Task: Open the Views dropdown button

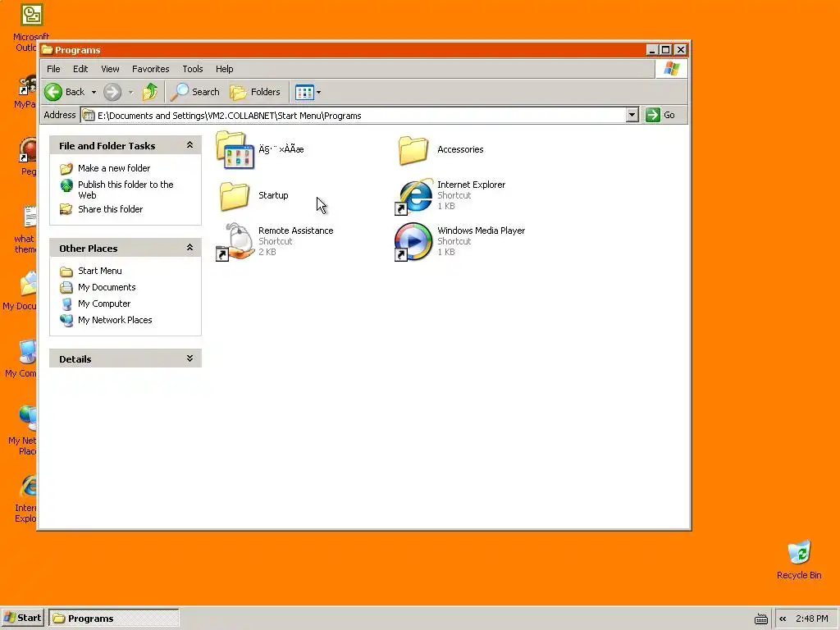Action: (308, 92)
